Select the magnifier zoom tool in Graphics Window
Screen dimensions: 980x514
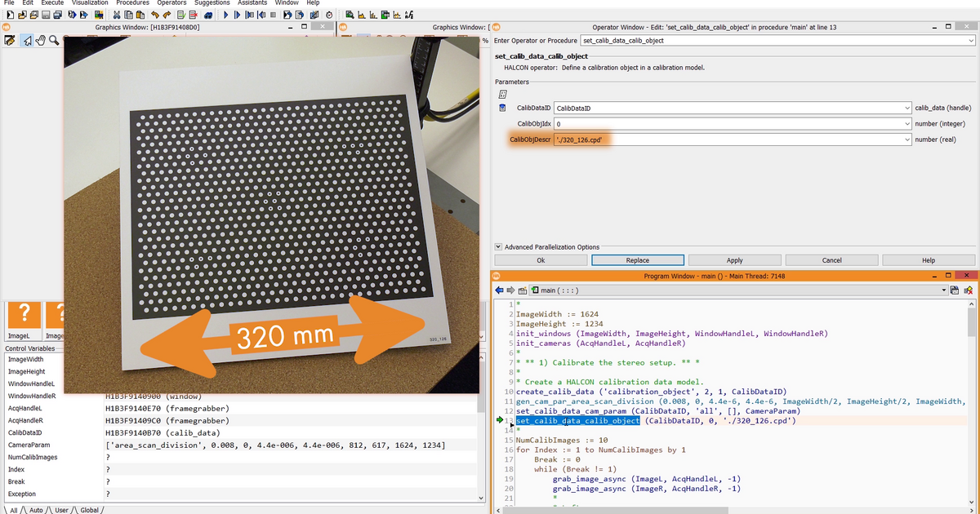[54, 40]
